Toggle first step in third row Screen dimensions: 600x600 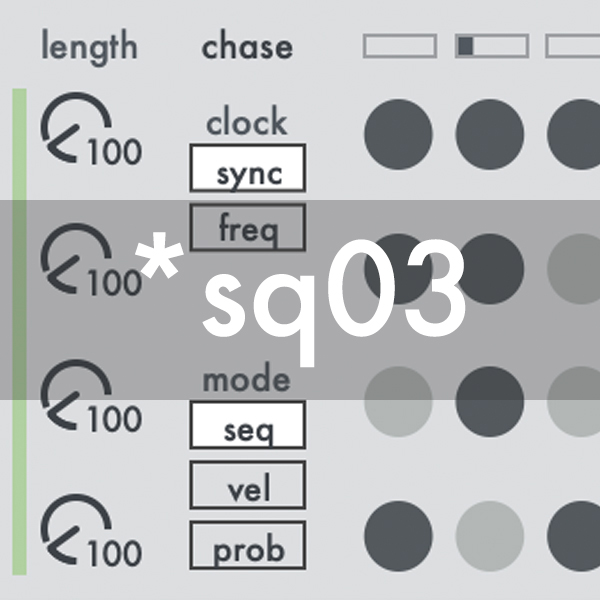pyautogui.click(x=398, y=400)
